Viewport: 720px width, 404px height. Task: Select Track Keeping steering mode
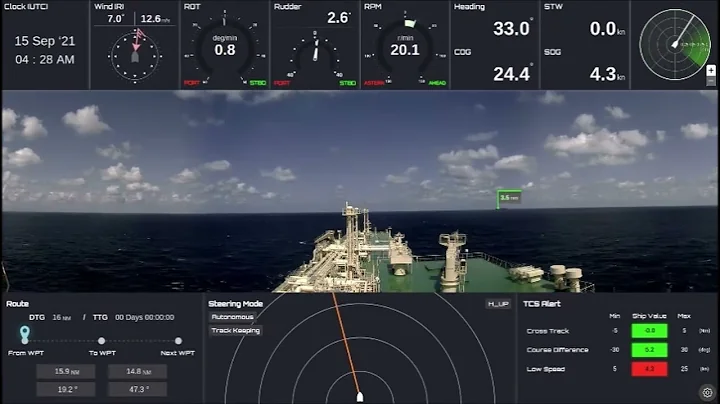(x=236, y=331)
